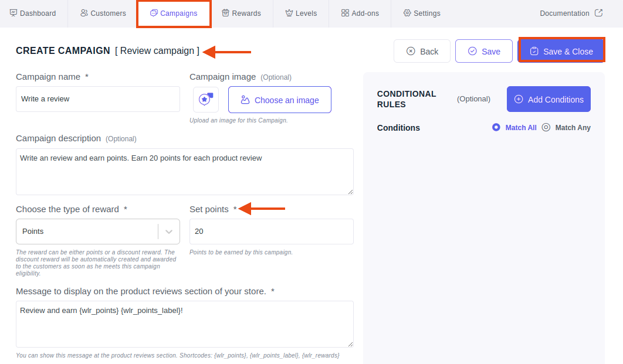Image resolution: width=623 pixels, height=364 pixels.
Task: Select the Match All radio button
Action: coord(496,127)
